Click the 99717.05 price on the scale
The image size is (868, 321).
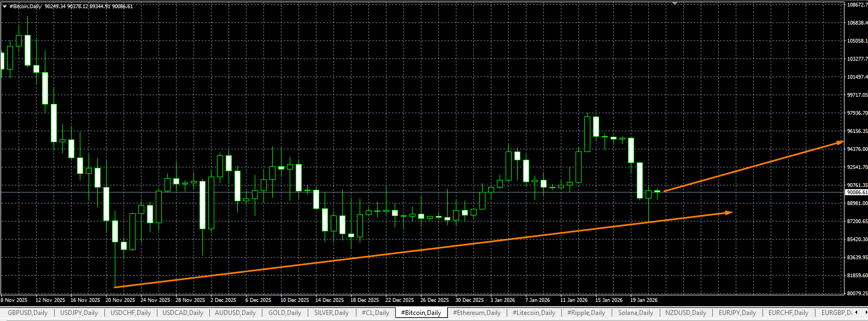[x=857, y=95]
